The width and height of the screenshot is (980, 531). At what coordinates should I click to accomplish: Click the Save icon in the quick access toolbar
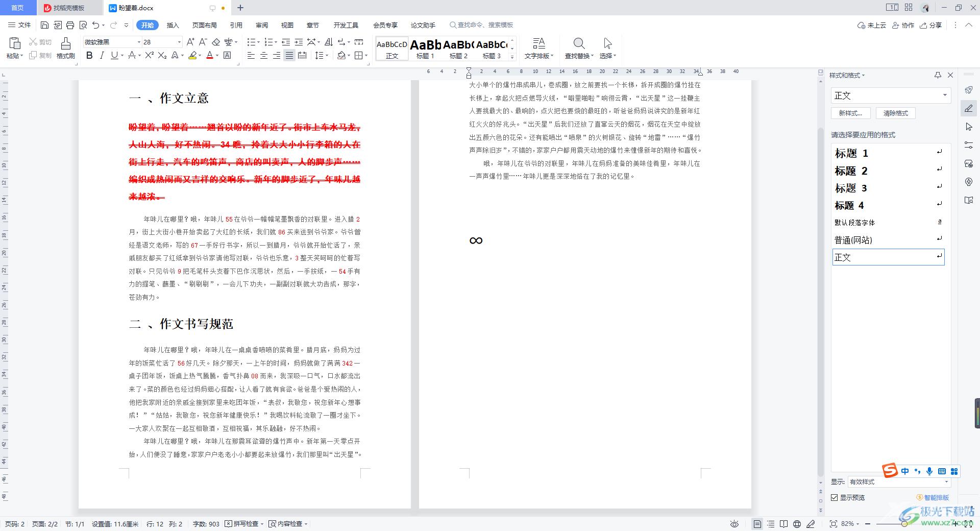[44, 25]
